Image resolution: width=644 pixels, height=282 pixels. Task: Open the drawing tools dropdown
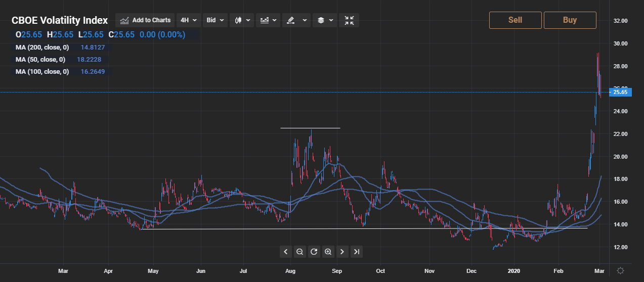pyautogui.click(x=295, y=20)
